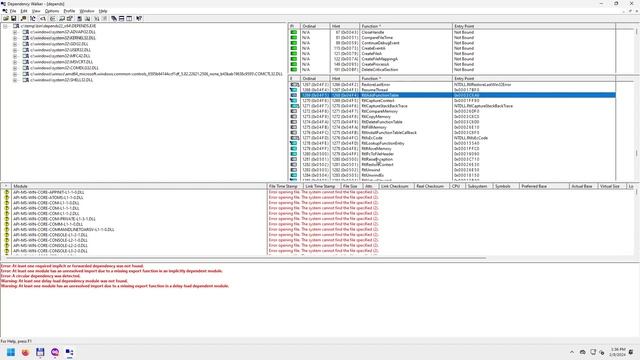Image resolution: width=640 pixels, height=360 pixels.
Task: Open the Windows Start button
Action: (11, 352)
